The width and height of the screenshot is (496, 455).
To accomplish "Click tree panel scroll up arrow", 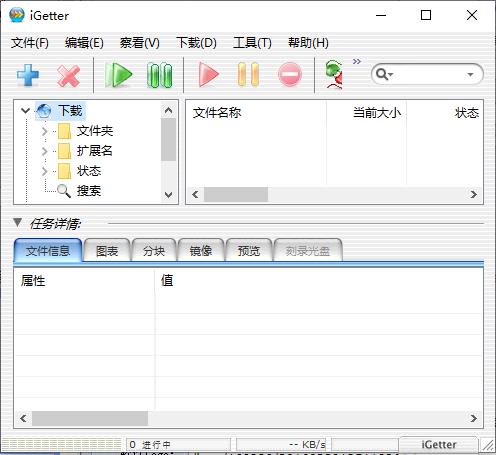I will 168,110.
